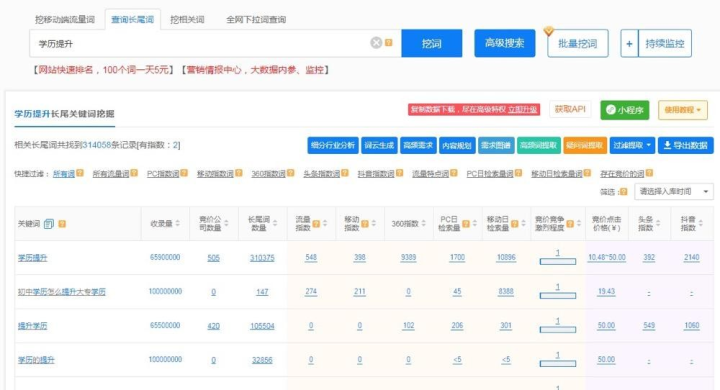The image size is (720, 390).
Task: Switch to 挖相关词 tab
Action: click(x=187, y=20)
